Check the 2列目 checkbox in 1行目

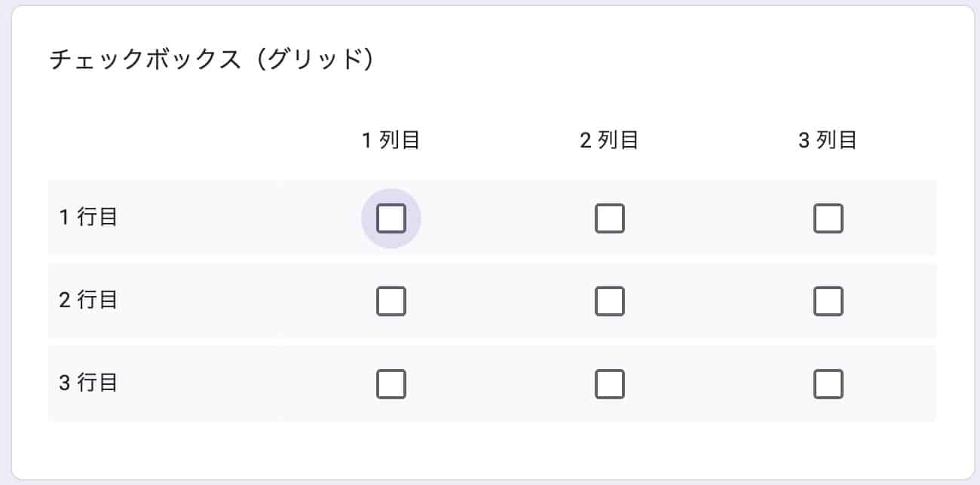tap(610, 218)
